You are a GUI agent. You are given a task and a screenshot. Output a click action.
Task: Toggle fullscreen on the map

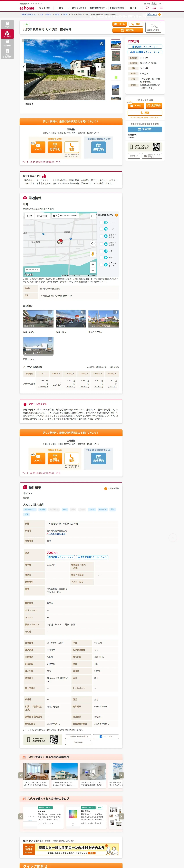coord(93,216)
